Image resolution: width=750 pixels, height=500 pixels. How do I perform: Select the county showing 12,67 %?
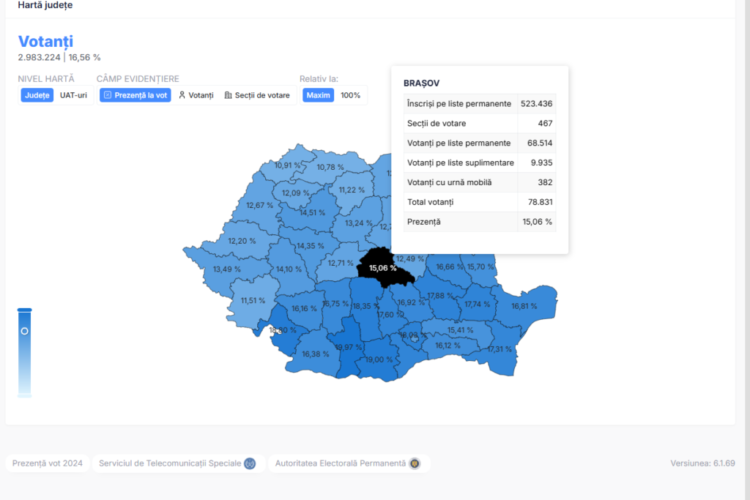click(x=259, y=205)
